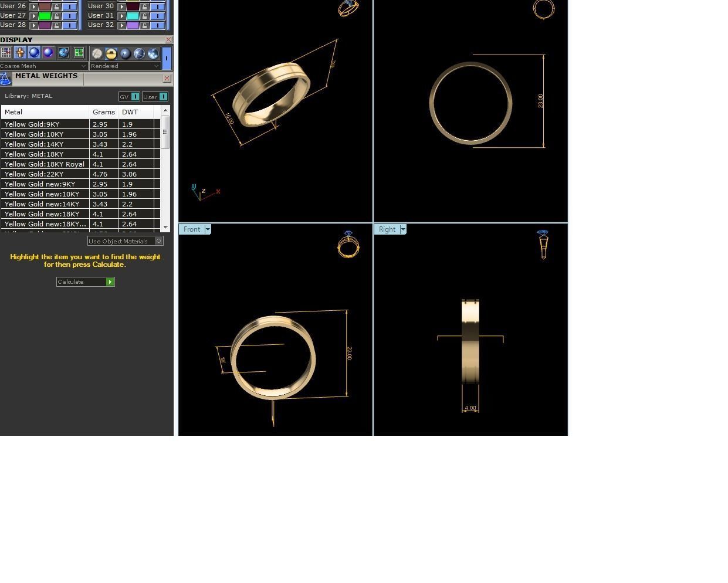
Task: Expand User 30 layer arrow
Action: tap(122, 6)
